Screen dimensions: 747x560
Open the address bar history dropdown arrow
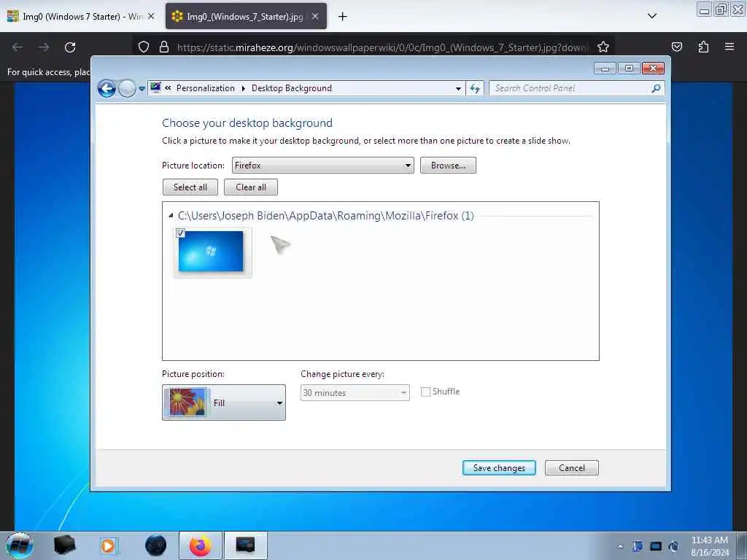458,88
